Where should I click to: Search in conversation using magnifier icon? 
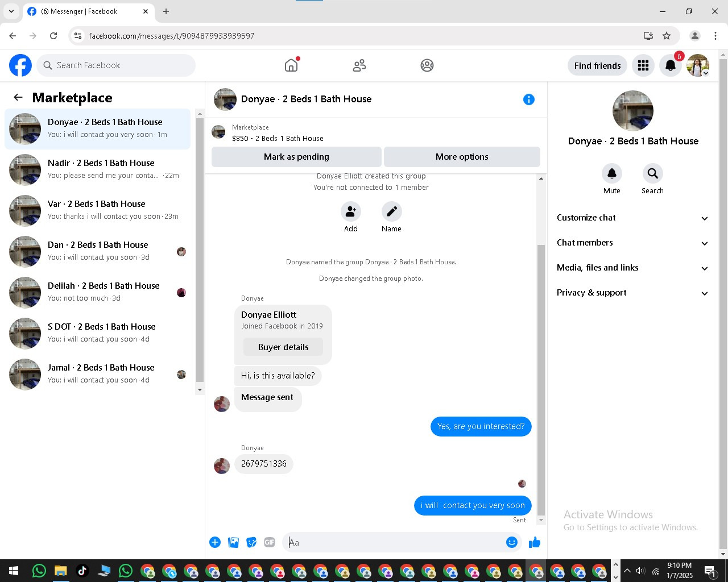click(653, 173)
